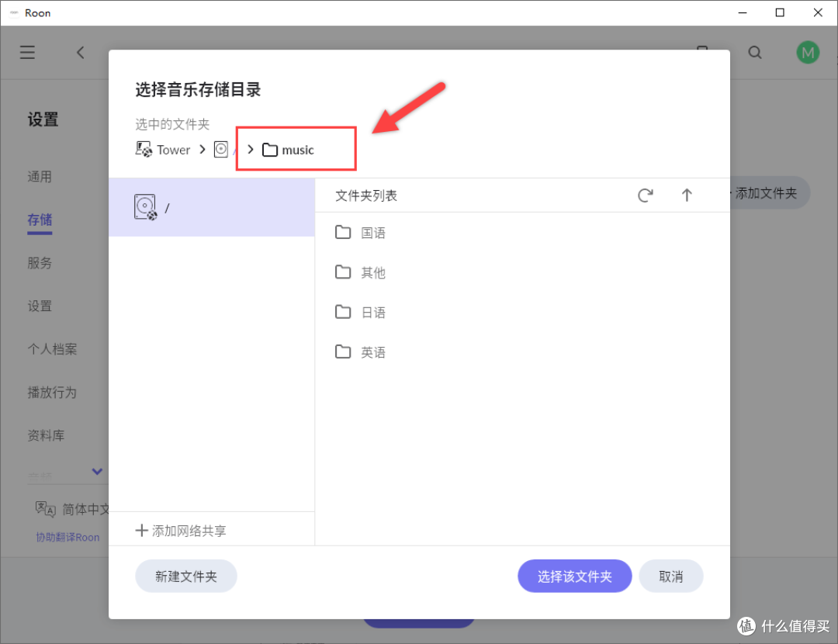Switch to the 服务 settings tab
The image size is (838, 644).
click(40, 262)
